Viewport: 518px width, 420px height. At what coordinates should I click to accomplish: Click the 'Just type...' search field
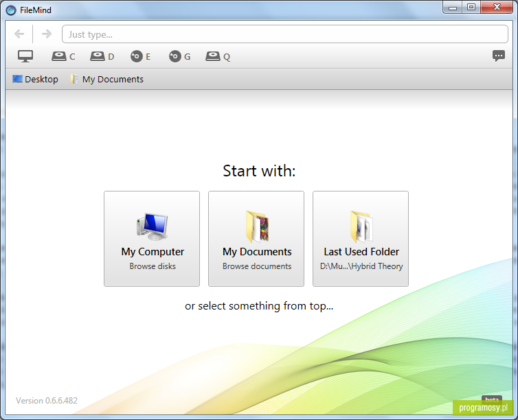coord(285,34)
